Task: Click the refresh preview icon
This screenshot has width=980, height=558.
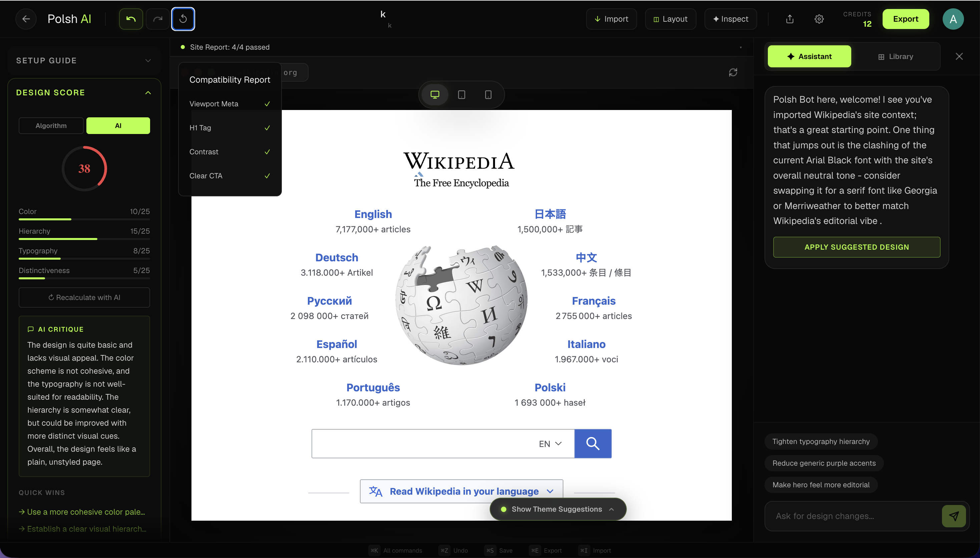Action: click(733, 72)
